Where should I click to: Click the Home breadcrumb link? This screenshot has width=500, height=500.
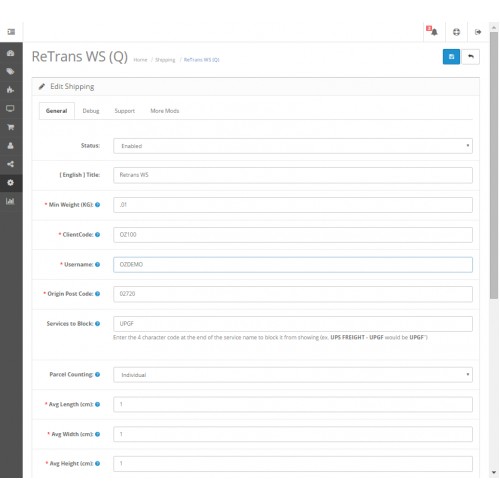[140, 60]
